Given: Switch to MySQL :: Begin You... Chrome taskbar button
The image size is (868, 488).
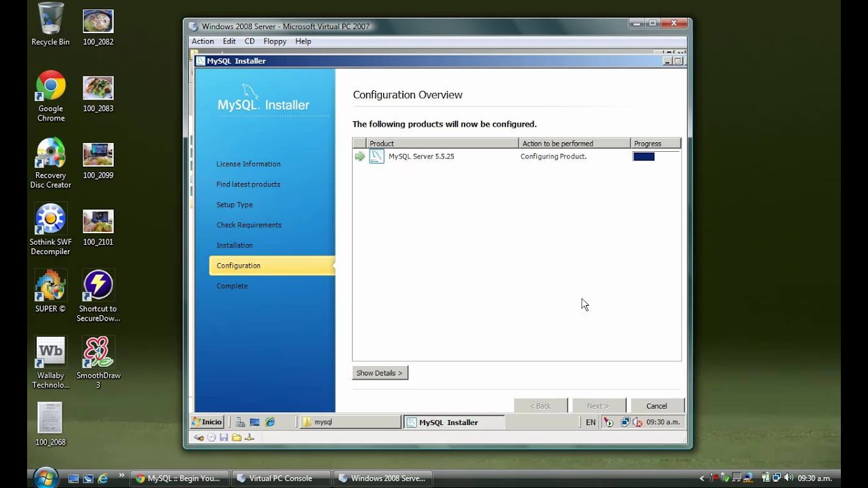Looking at the screenshot, I should pyautogui.click(x=179, y=479).
